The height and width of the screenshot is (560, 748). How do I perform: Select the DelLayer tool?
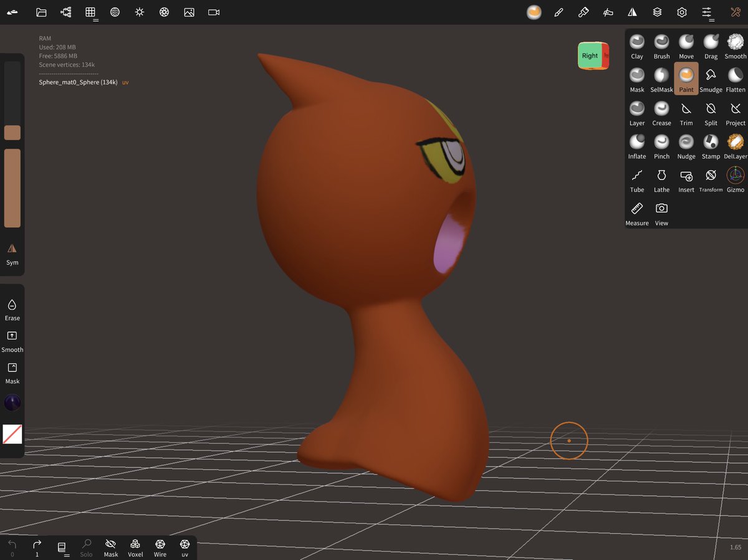[x=736, y=147]
